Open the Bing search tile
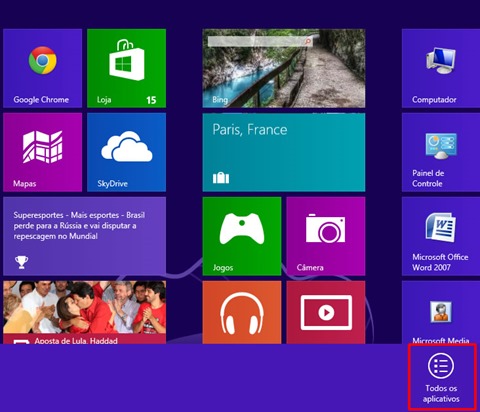 coord(284,68)
